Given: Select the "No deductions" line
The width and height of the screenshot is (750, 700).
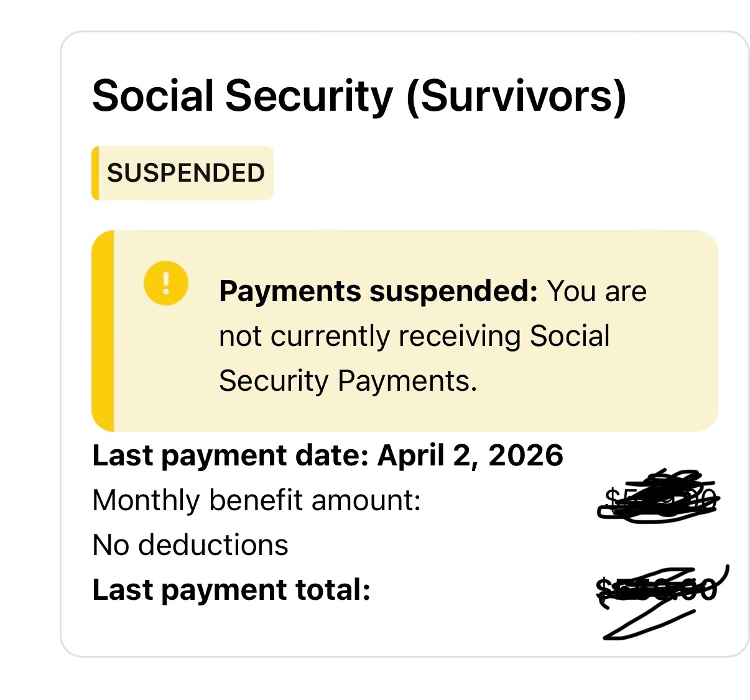Looking at the screenshot, I should pyautogui.click(x=190, y=545).
